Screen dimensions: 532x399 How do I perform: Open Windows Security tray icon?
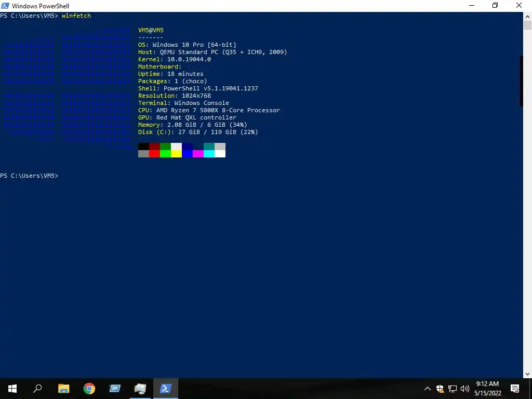coord(440,389)
